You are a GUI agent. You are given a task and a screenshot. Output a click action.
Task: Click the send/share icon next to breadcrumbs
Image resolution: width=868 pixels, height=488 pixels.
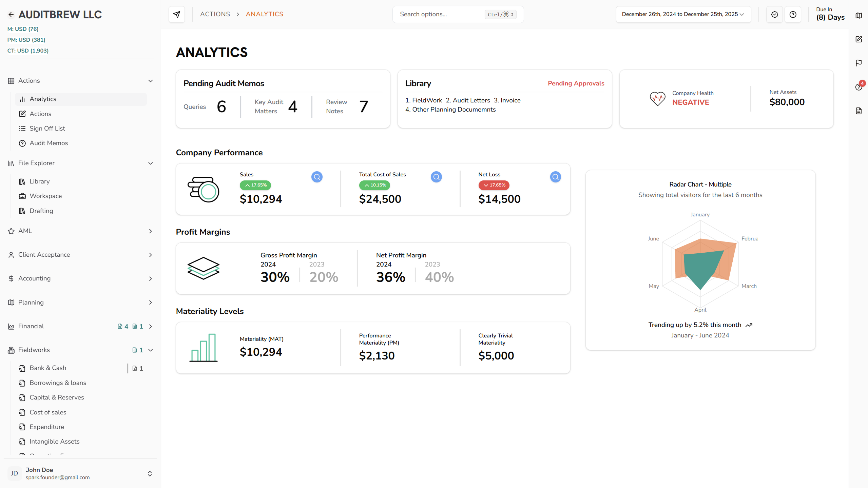176,14
